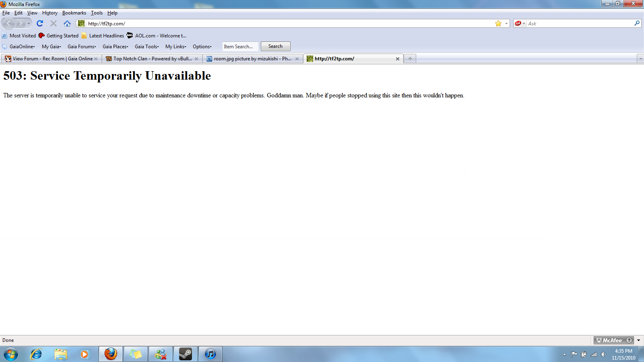Screen dimensions: 644x362
Task: Click the magnifier icon in Ask search box
Action: pyautogui.click(x=637, y=23)
